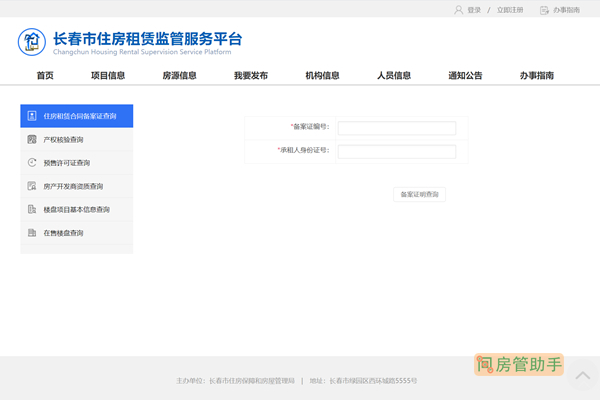
Task: Focus the 备案证编号 input field
Action: pyautogui.click(x=397, y=128)
